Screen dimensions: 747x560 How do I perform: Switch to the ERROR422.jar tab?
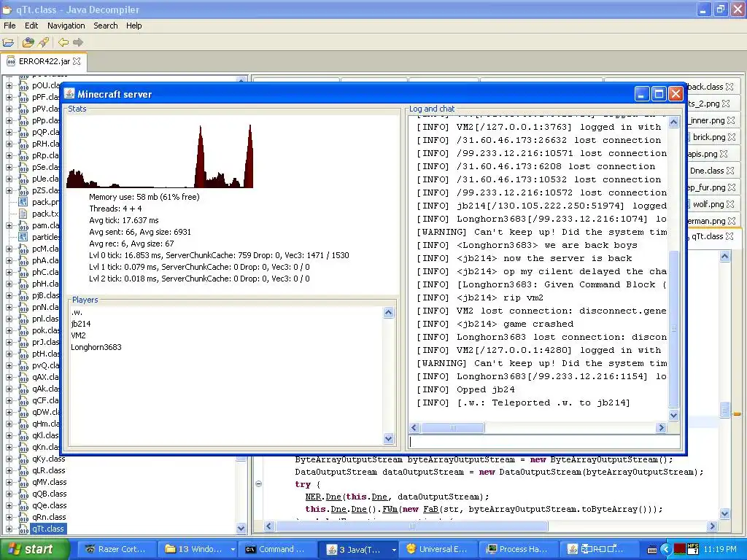point(43,61)
